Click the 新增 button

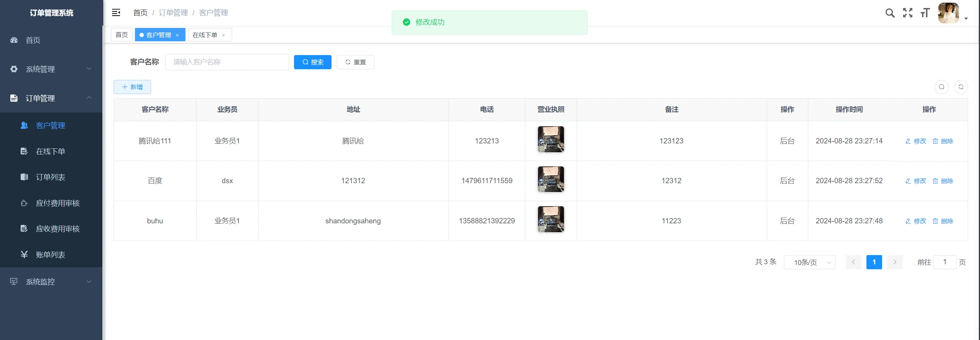click(132, 87)
